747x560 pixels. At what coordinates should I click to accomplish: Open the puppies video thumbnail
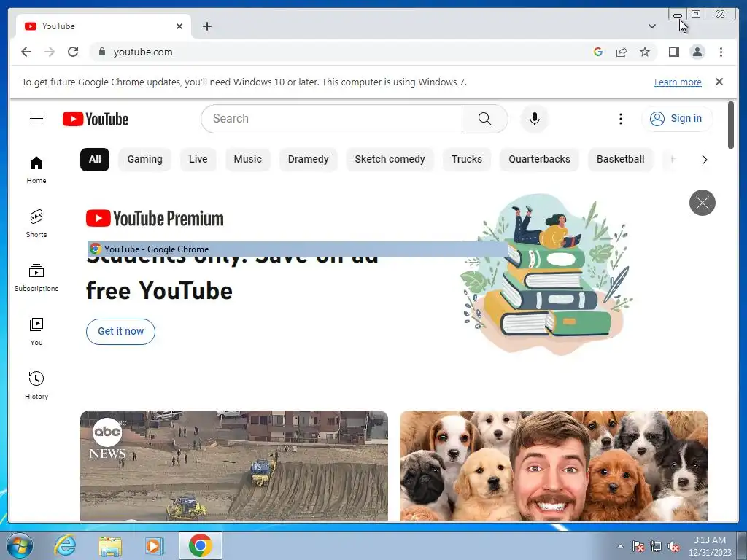pyautogui.click(x=554, y=466)
